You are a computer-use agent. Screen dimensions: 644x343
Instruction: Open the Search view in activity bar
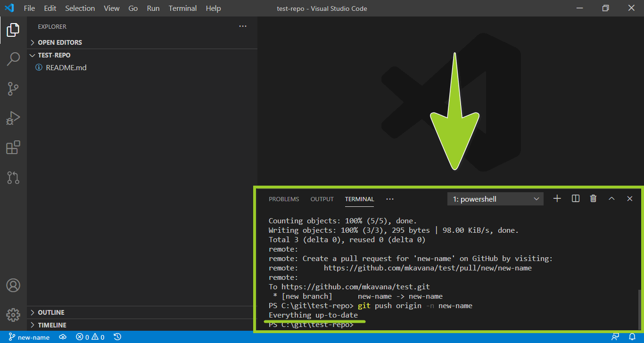click(x=13, y=59)
